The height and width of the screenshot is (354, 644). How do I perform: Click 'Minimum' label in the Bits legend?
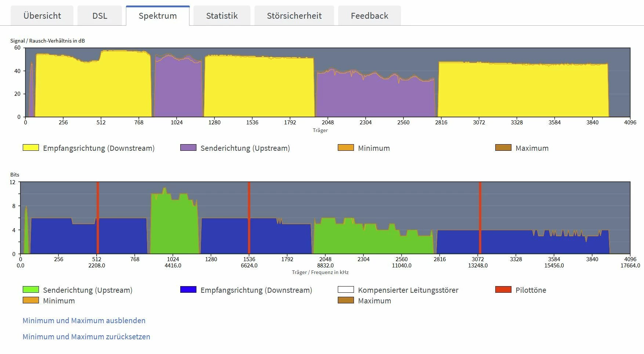coord(59,301)
